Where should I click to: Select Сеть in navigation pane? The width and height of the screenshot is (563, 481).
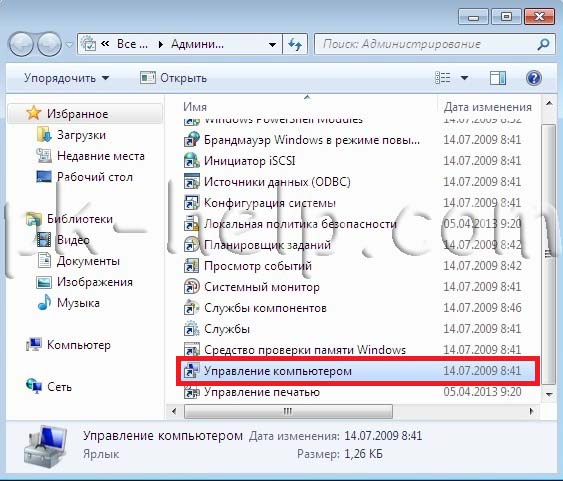49,387
